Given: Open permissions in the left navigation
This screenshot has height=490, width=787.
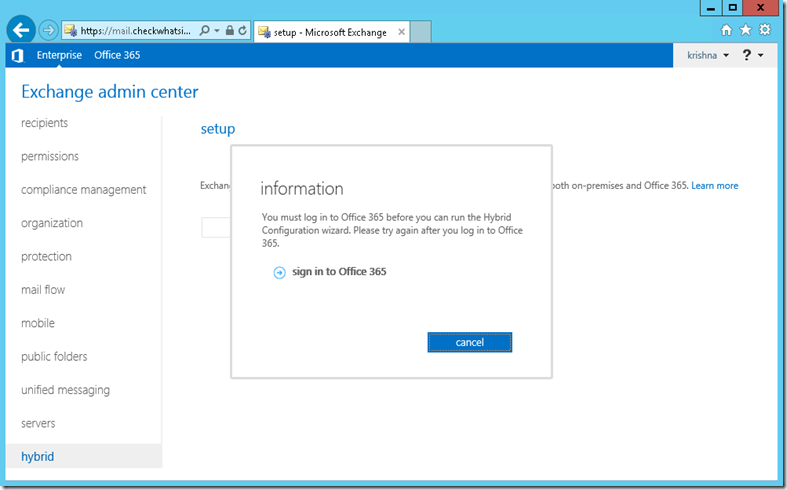Looking at the screenshot, I should pos(50,156).
